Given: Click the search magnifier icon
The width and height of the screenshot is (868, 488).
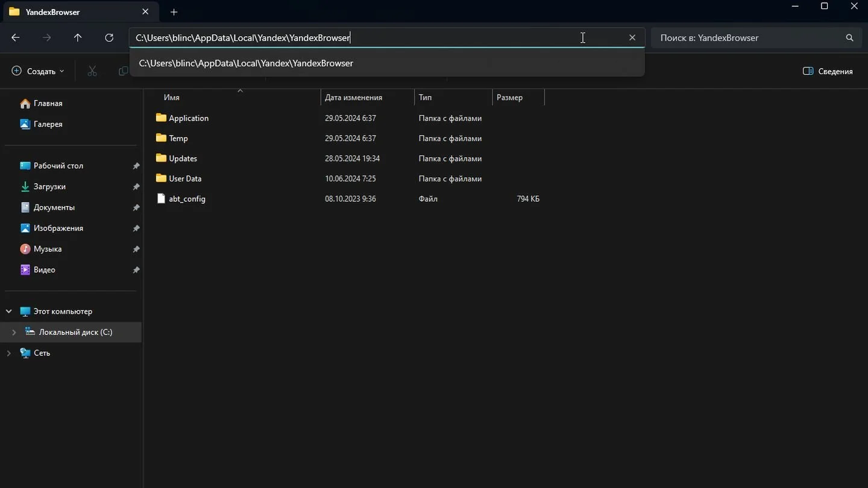Looking at the screenshot, I should tap(849, 37).
